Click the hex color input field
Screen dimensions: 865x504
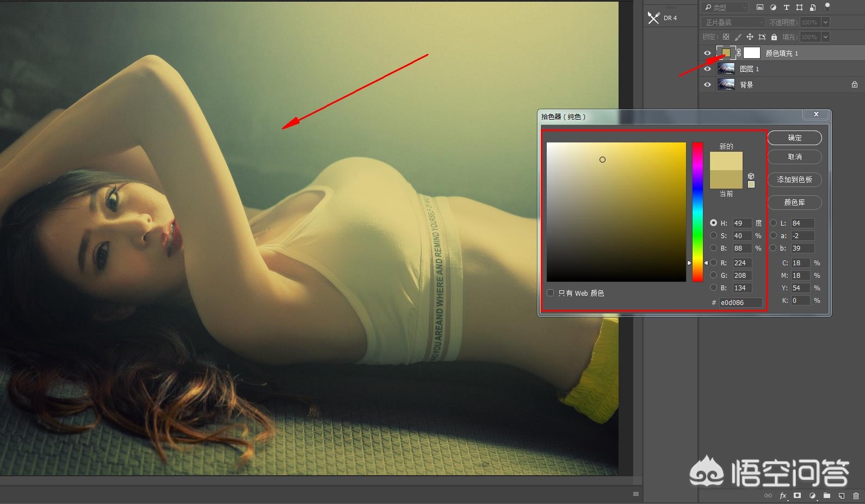740,303
